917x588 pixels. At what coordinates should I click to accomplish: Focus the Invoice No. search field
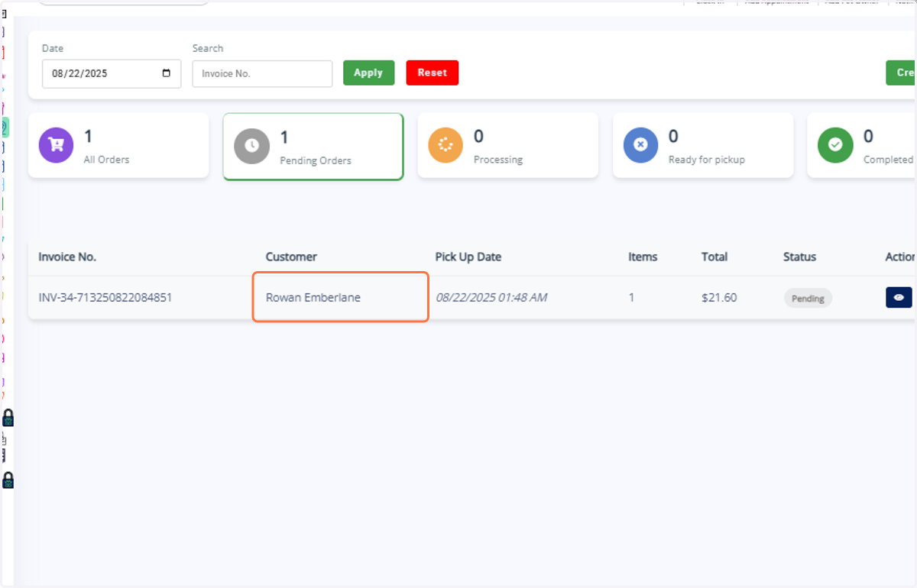coord(262,74)
